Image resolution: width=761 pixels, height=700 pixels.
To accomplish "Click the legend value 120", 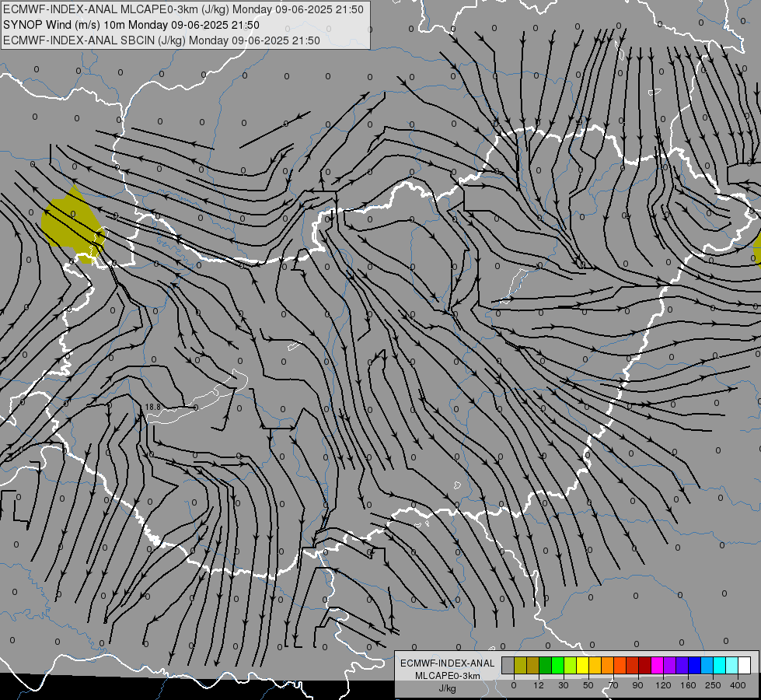I will tap(663, 685).
